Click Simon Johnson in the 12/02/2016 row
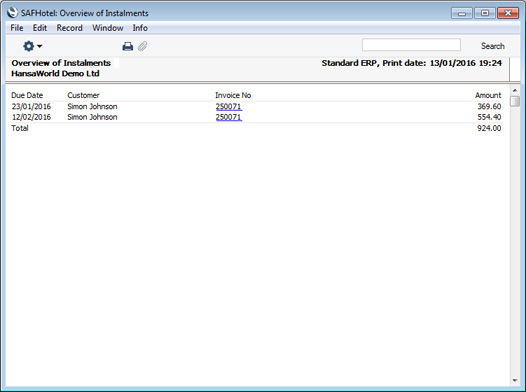The image size is (526, 392). tap(92, 117)
